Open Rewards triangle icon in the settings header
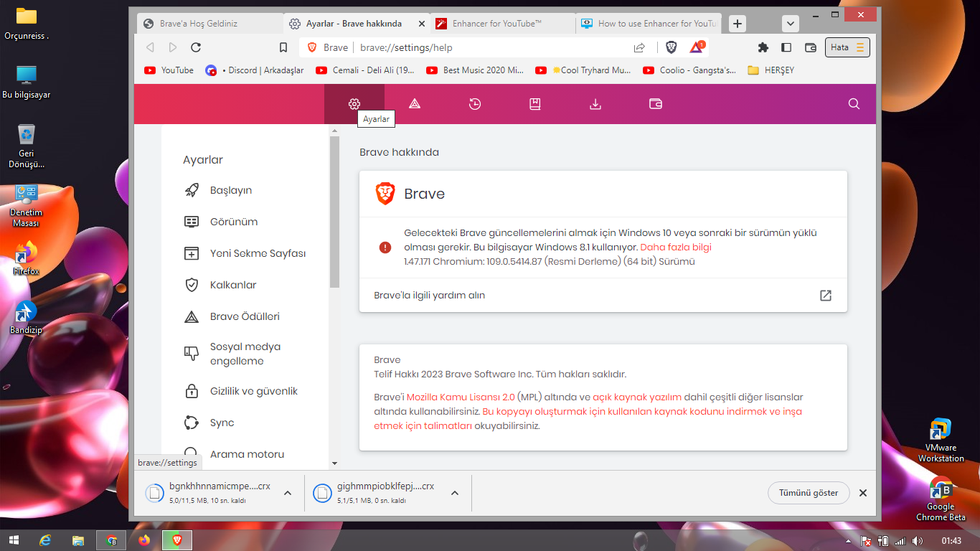 tap(415, 104)
